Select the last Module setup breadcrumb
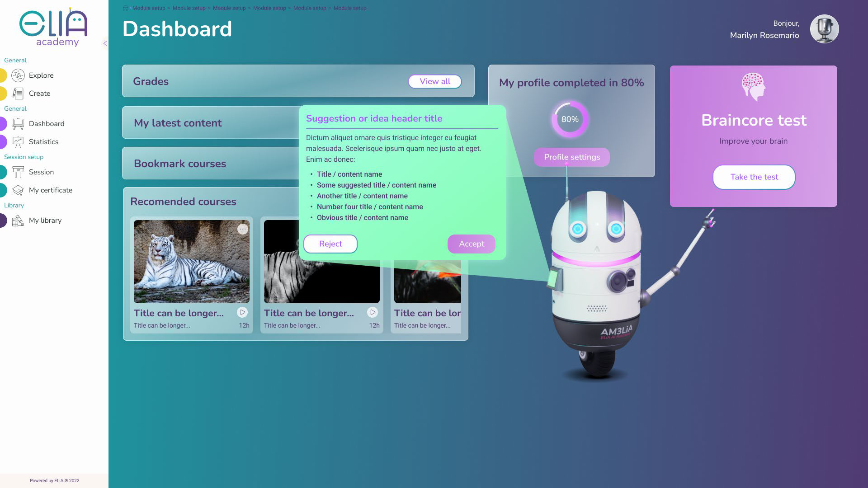The width and height of the screenshot is (868, 488). pos(350,8)
